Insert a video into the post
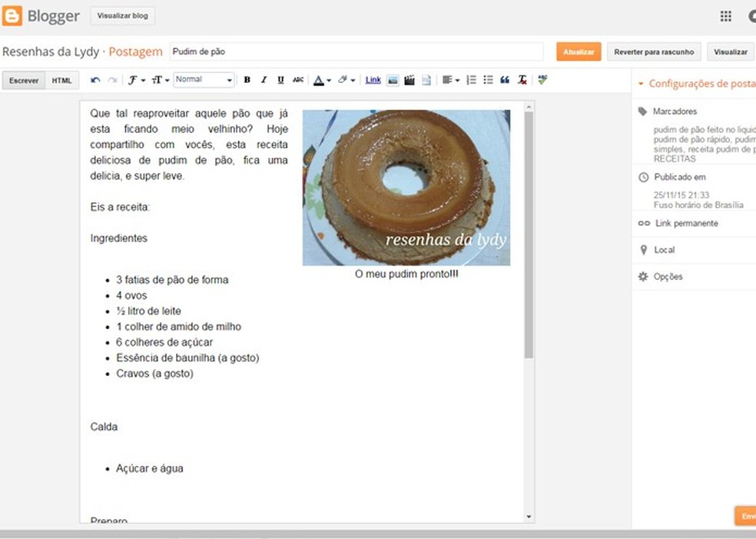The image size is (756, 539). pos(409,80)
